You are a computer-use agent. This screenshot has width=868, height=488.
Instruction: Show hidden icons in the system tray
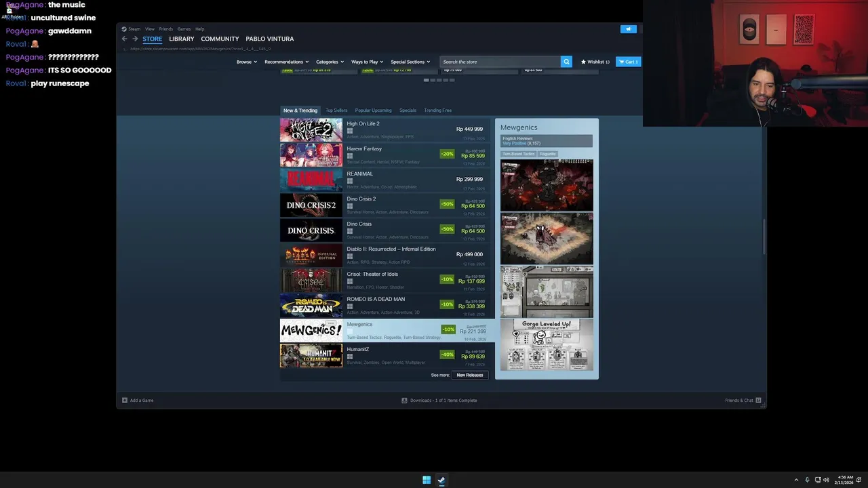(x=797, y=481)
